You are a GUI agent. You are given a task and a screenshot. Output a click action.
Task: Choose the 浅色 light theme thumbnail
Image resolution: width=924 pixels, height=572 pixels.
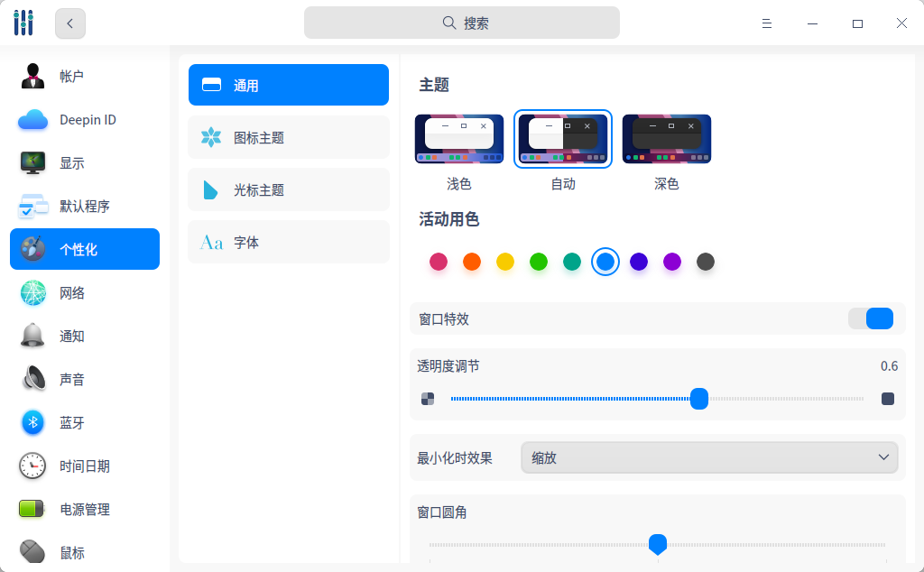pyautogui.click(x=459, y=139)
